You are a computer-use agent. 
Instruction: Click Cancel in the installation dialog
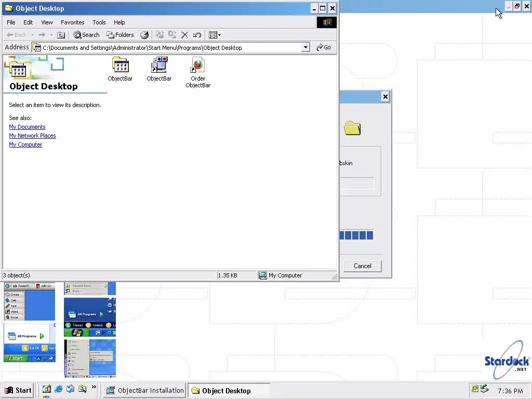[x=362, y=266]
